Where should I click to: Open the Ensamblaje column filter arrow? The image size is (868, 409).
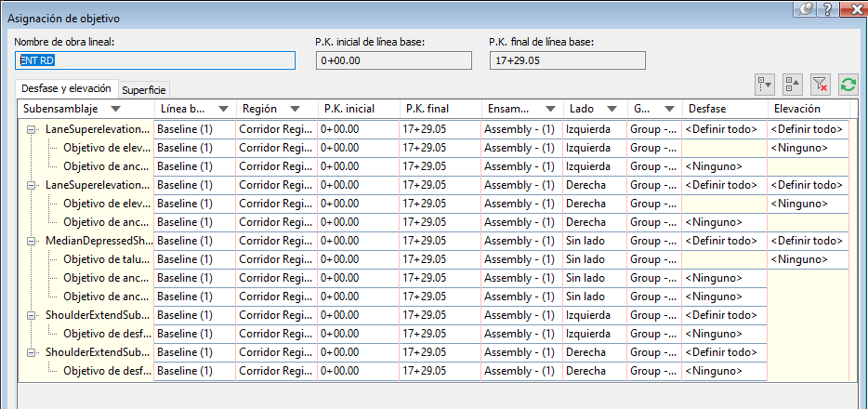550,109
